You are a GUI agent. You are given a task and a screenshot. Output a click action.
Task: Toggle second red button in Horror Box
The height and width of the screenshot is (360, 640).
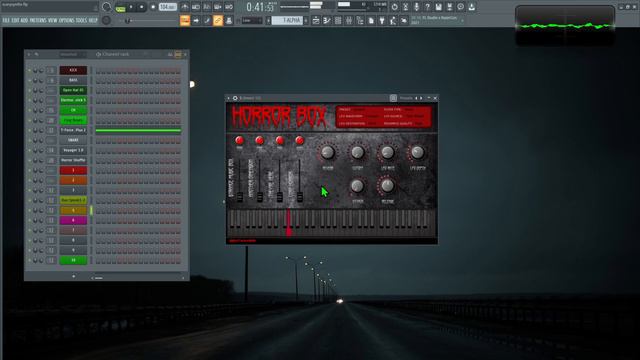pos(259,140)
